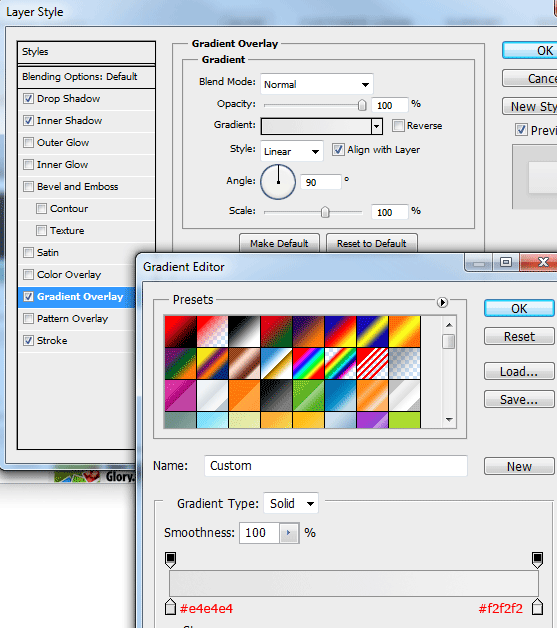
Task: Click the gradient Name input field
Action: click(336, 465)
